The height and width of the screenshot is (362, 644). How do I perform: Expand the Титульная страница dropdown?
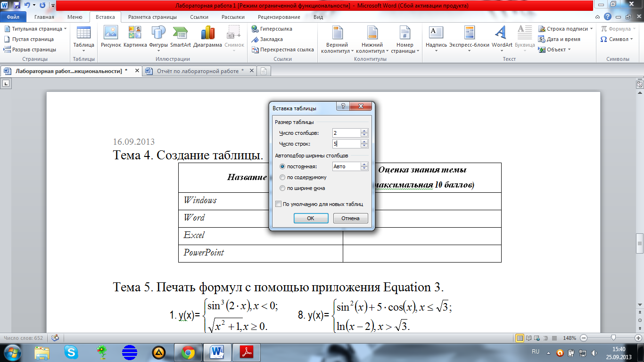click(65, 29)
